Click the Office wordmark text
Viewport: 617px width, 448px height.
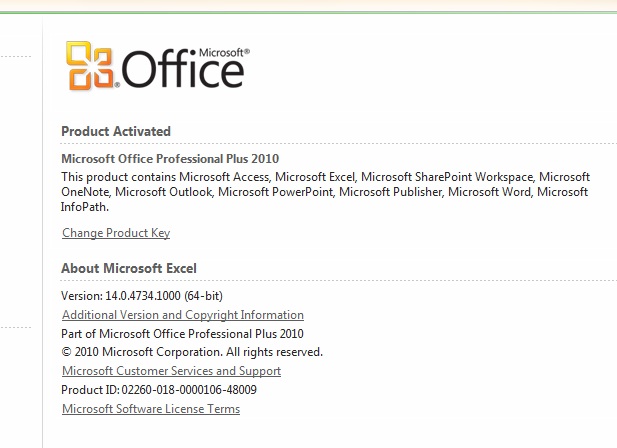pyautogui.click(x=183, y=69)
